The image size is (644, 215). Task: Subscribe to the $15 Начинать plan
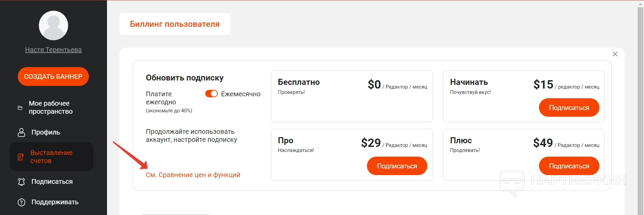pyautogui.click(x=569, y=108)
